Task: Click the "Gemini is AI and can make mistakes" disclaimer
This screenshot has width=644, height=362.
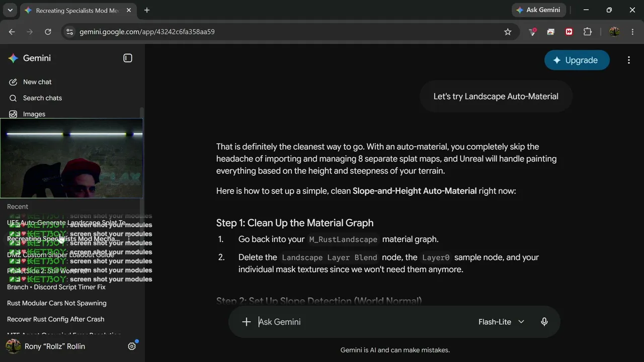Action: click(395, 350)
